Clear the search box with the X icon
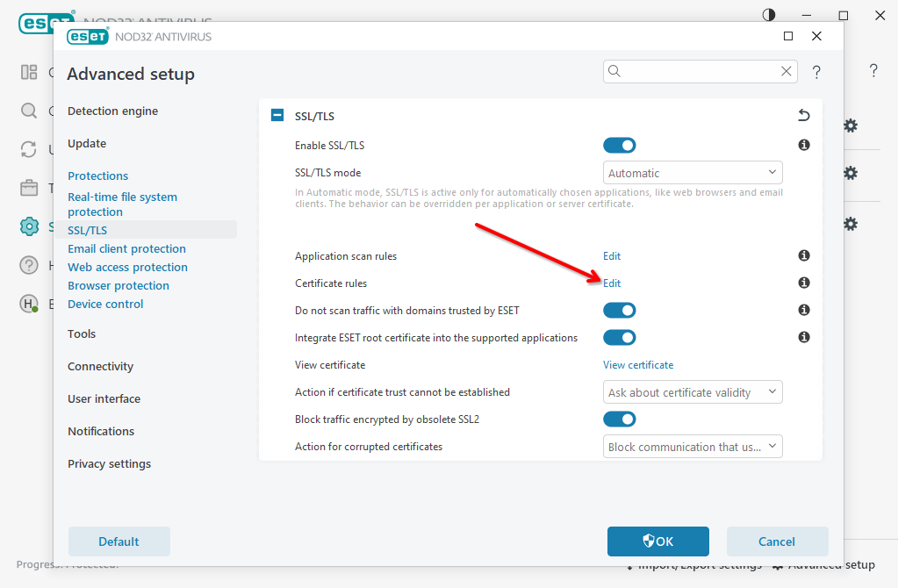898x588 pixels. coord(787,71)
